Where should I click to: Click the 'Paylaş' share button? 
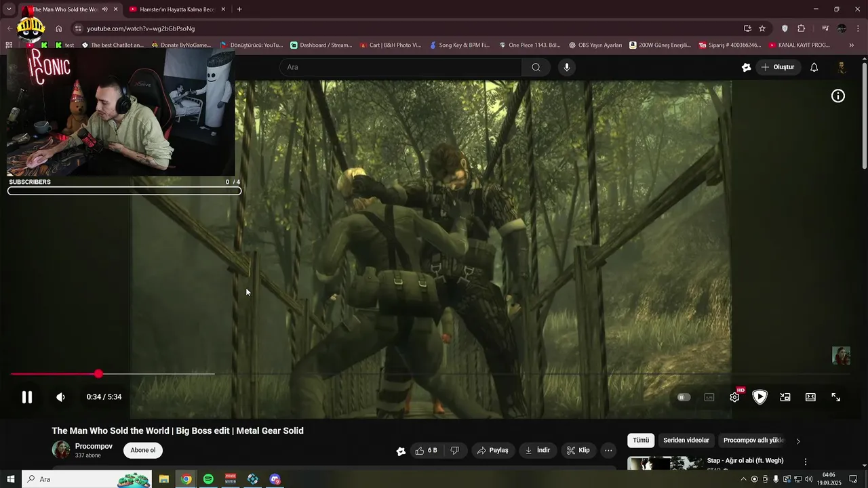coord(493,450)
